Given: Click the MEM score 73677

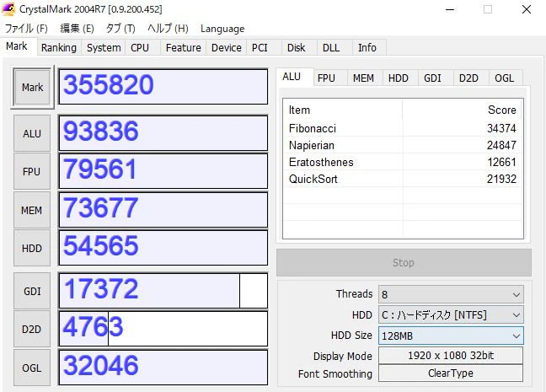Looking at the screenshot, I should pyautogui.click(x=163, y=210).
